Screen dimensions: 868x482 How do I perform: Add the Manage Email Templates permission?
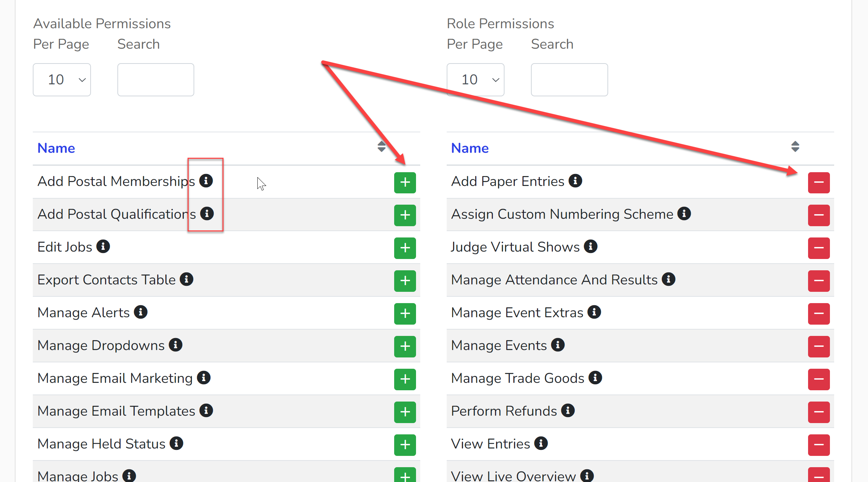[x=405, y=412]
